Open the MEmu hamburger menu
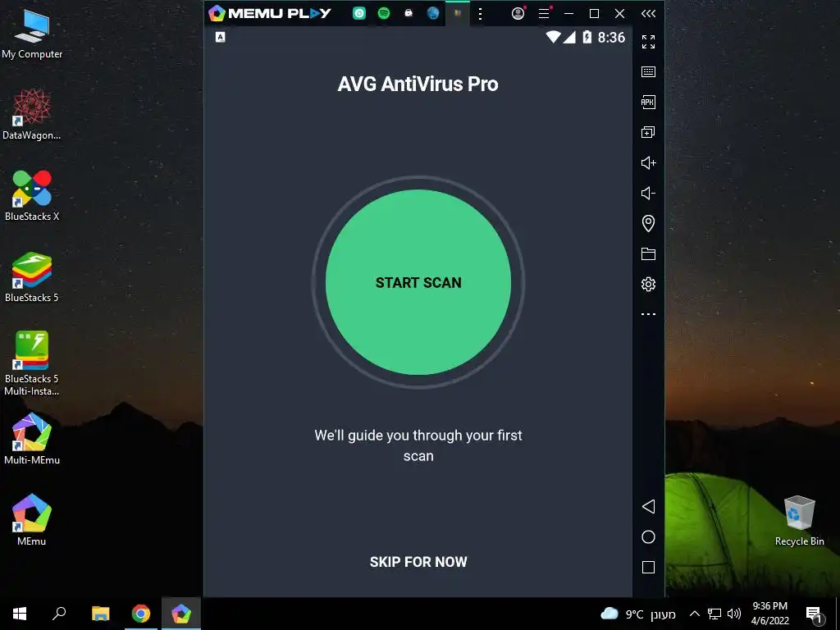This screenshot has height=630, width=840. (x=545, y=13)
